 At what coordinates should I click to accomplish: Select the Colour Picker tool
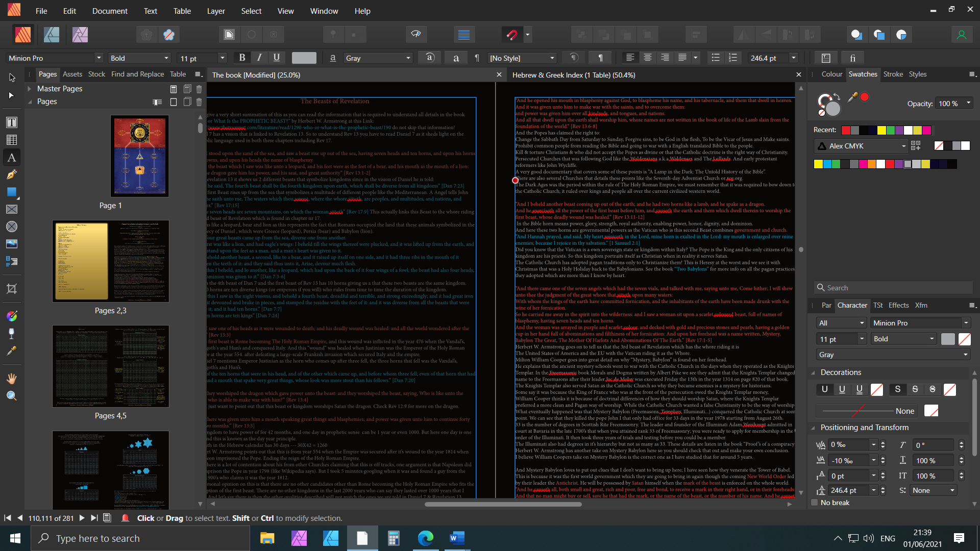12,351
